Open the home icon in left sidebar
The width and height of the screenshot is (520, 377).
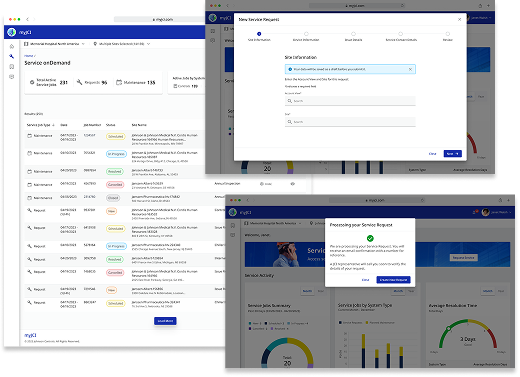12,46
